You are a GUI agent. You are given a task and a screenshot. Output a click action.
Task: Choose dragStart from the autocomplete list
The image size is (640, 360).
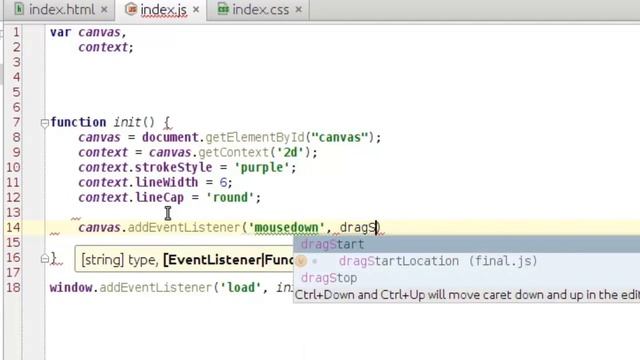pos(467,244)
